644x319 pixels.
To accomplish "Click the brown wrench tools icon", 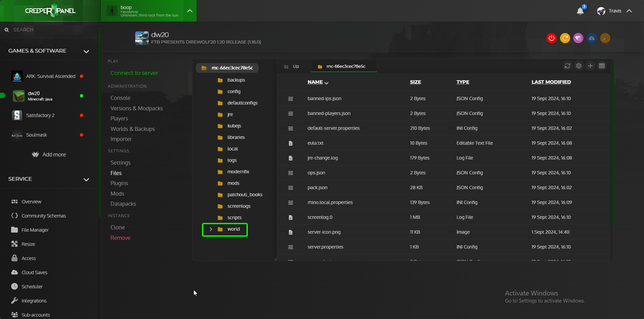I will click(605, 38).
